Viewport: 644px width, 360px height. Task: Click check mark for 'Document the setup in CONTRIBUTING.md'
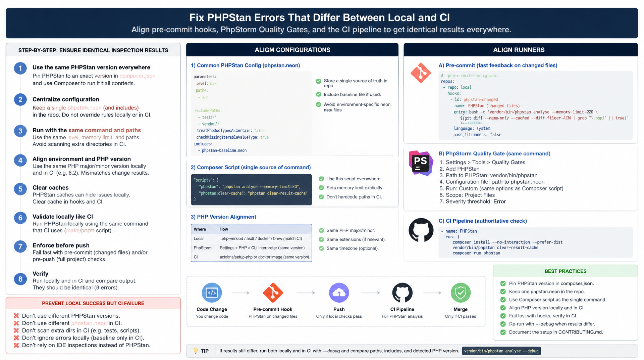coord(503,332)
